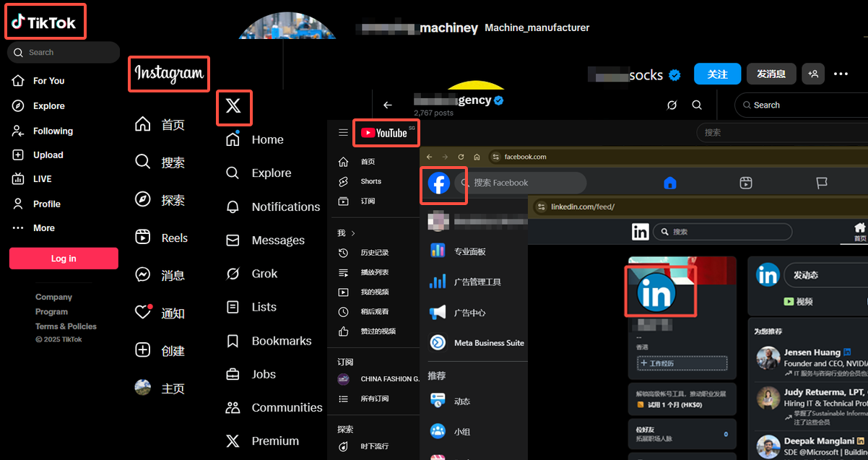Click 发动态 post field in LinkedIn
Viewport: 868px width, 460px height.
pyautogui.click(x=825, y=275)
